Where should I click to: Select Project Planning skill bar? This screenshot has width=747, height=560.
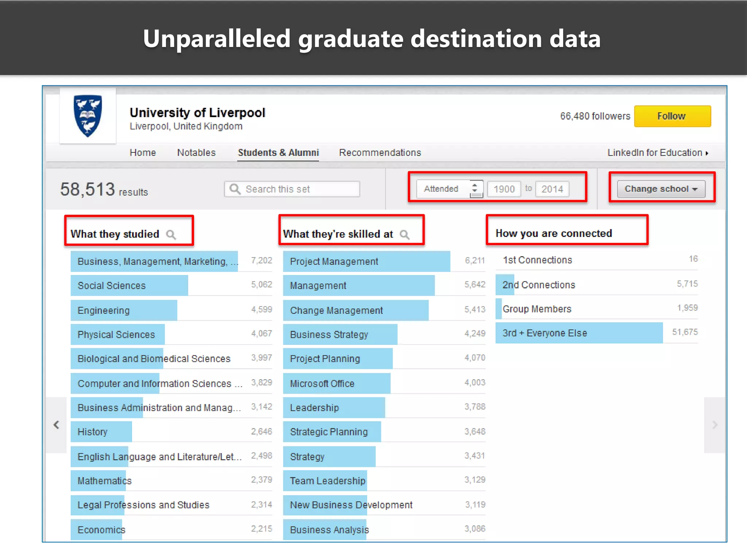[384, 359]
